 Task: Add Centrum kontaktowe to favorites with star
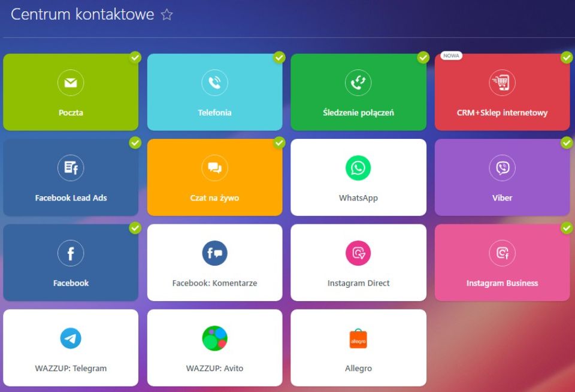coord(167,15)
